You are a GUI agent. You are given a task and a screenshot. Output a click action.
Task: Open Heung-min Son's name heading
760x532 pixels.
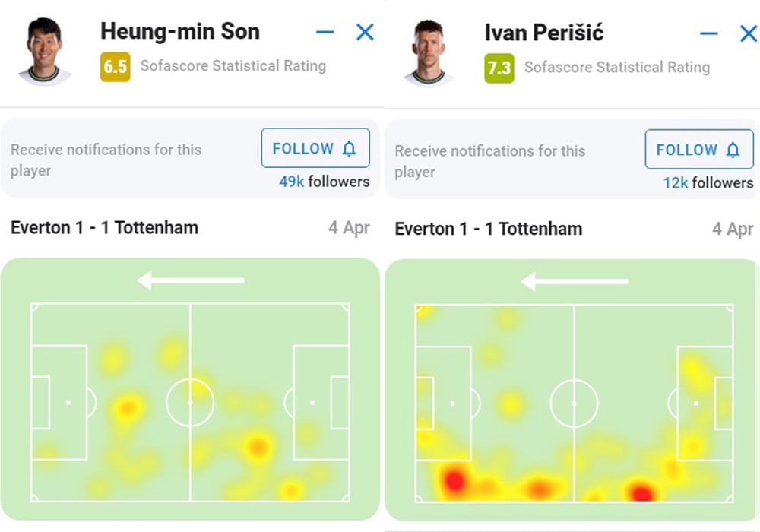180,31
